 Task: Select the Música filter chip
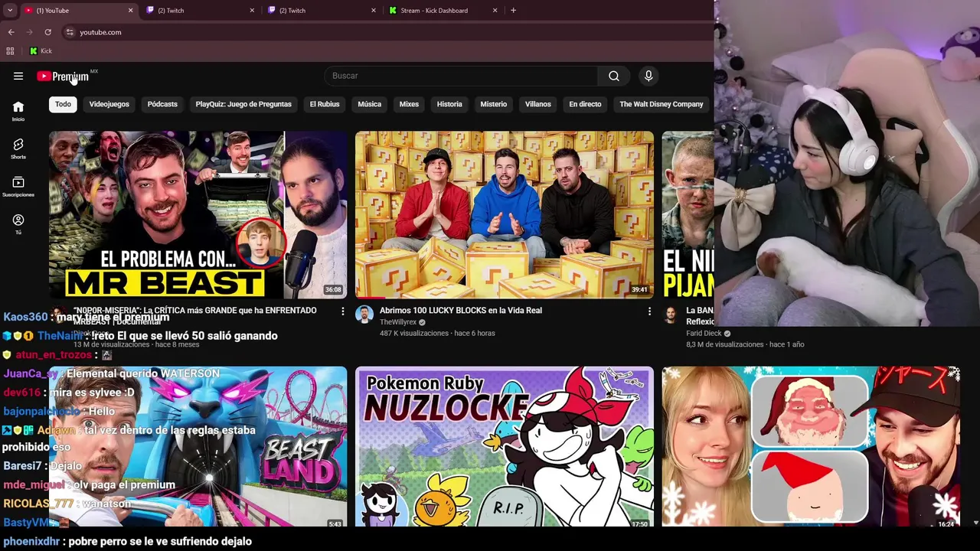[x=369, y=104]
